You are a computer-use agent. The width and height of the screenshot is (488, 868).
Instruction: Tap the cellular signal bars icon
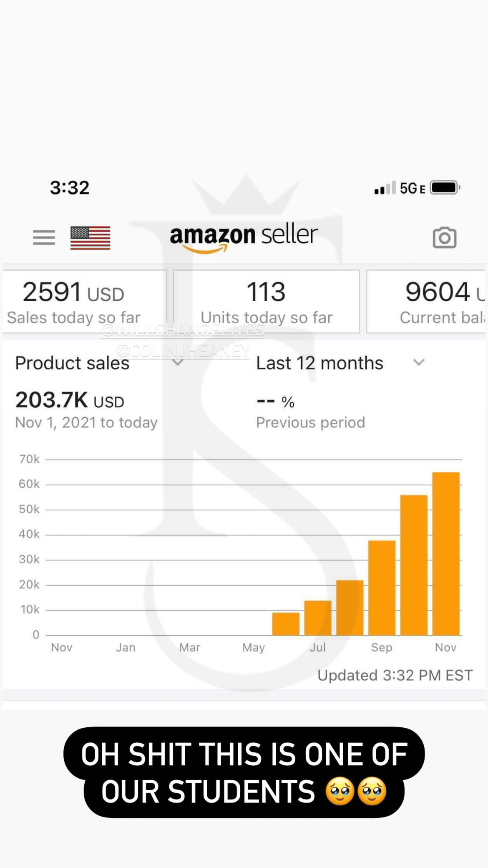(x=385, y=189)
